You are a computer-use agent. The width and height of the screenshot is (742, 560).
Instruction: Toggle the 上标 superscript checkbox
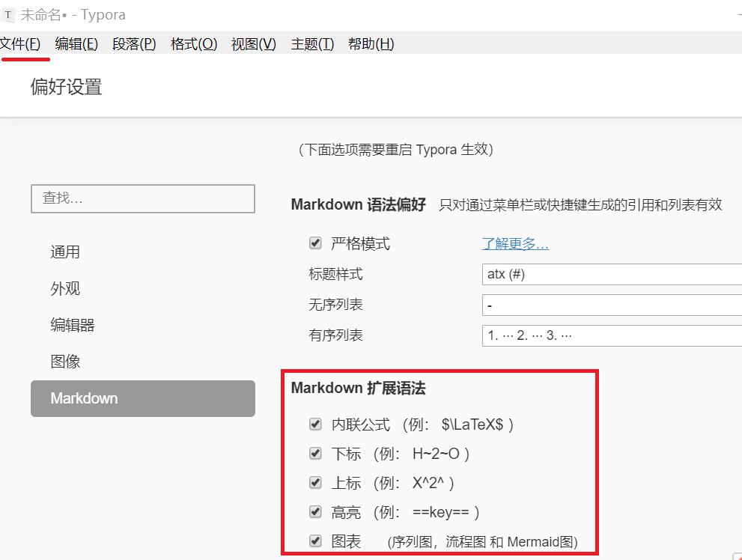(315, 482)
